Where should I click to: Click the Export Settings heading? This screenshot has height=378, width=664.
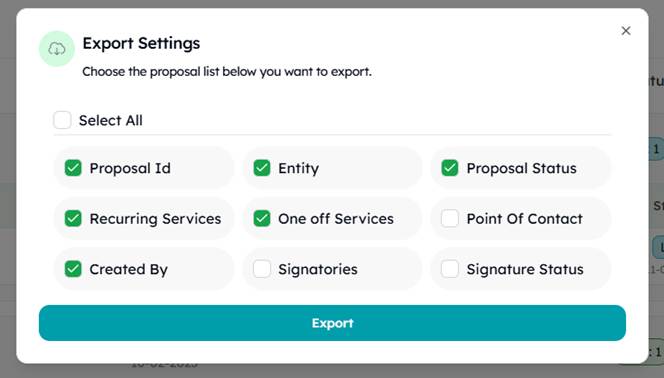pyautogui.click(x=141, y=43)
